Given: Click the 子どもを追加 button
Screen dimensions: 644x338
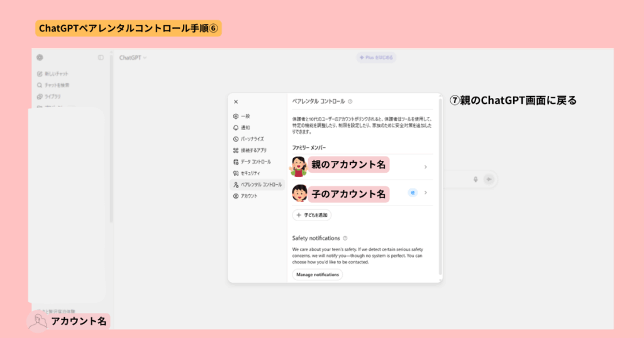Looking at the screenshot, I should pyautogui.click(x=312, y=215).
